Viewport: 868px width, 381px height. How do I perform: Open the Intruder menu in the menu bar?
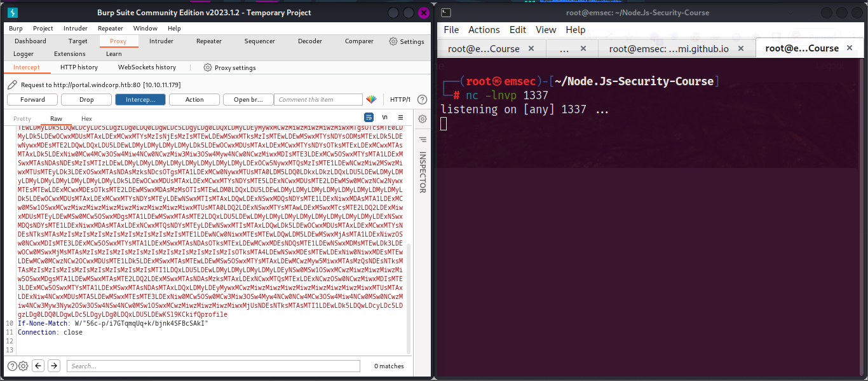pos(76,29)
